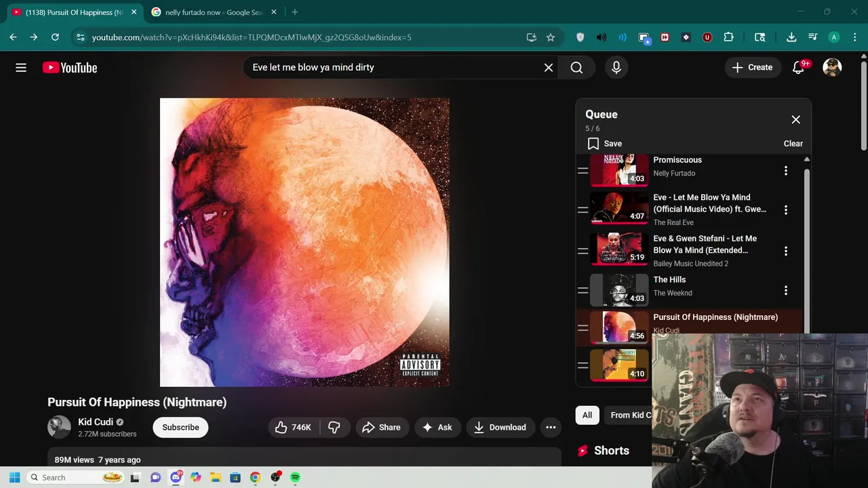Play The Hills thumbnail in queue
This screenshot has width=868, height=488.
point(619,290)
